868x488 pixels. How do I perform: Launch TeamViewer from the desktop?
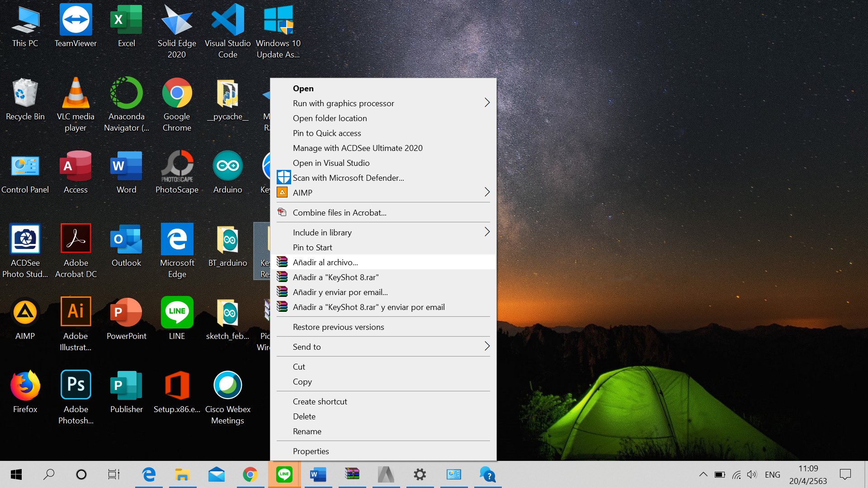tap(75, 26)
